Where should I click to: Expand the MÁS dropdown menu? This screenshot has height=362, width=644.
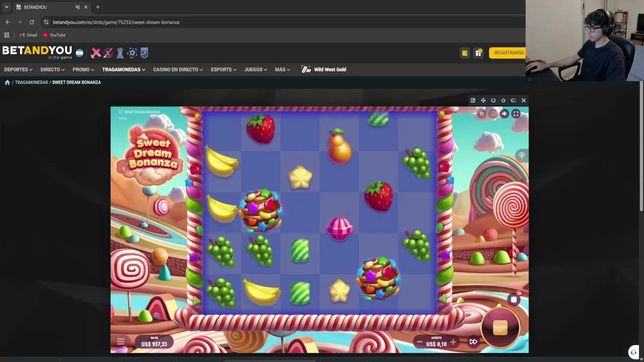pos(282,69)
